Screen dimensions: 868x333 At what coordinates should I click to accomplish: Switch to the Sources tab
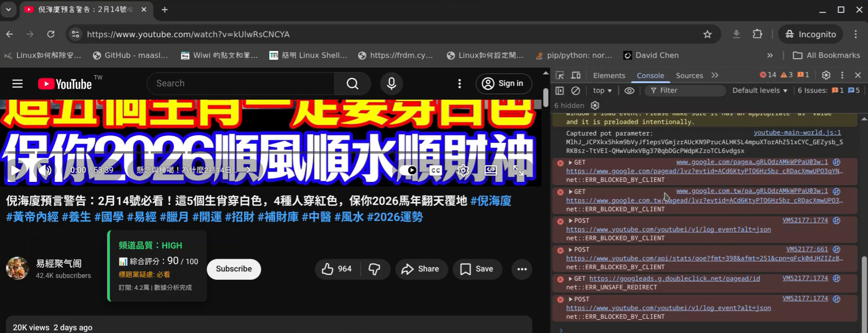pyautogui.click(x=689, y=76)
